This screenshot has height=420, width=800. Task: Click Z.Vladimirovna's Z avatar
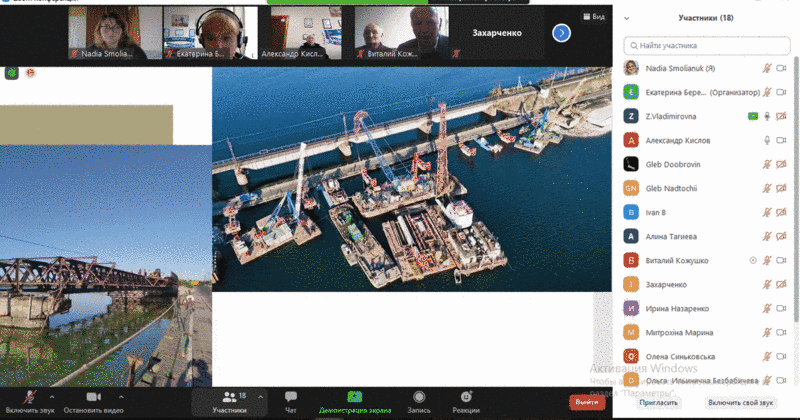pyautogui.click(x=631, y=116)
